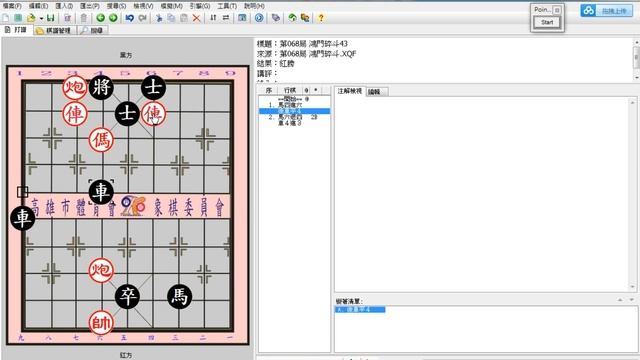The height and width of the screenshot is (360, 640).
Task: Open help with the yellow question mark icon
Action: 321,18
